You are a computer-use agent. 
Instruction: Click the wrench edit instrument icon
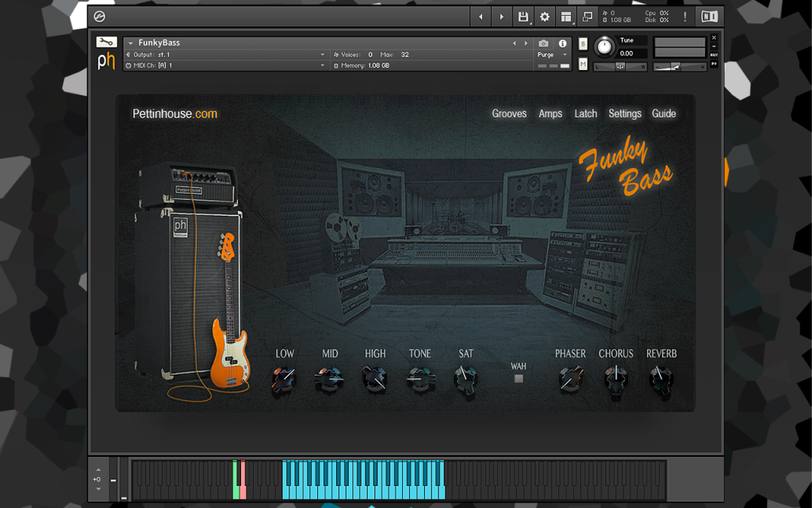tap(107, 42)
